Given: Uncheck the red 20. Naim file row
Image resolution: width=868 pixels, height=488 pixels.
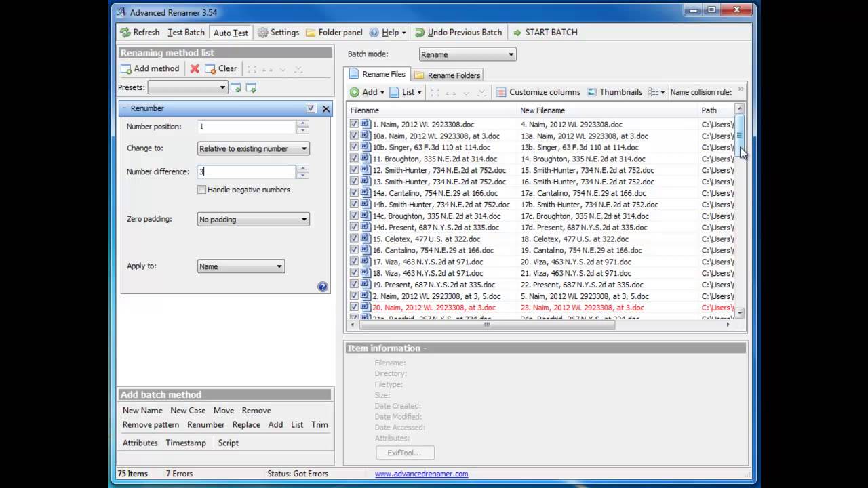Looking at the screenshot, I should click(x=354, y=308).
